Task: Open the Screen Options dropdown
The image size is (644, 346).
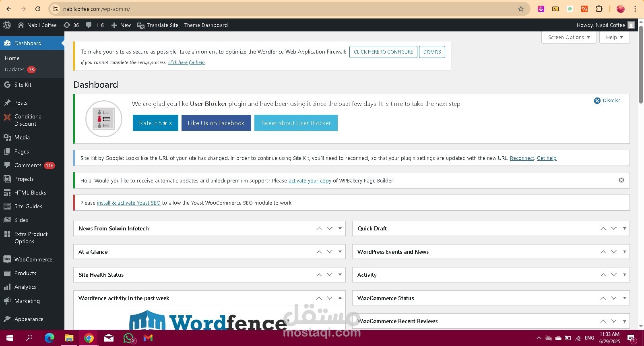Action: click(x=569, y=37)
